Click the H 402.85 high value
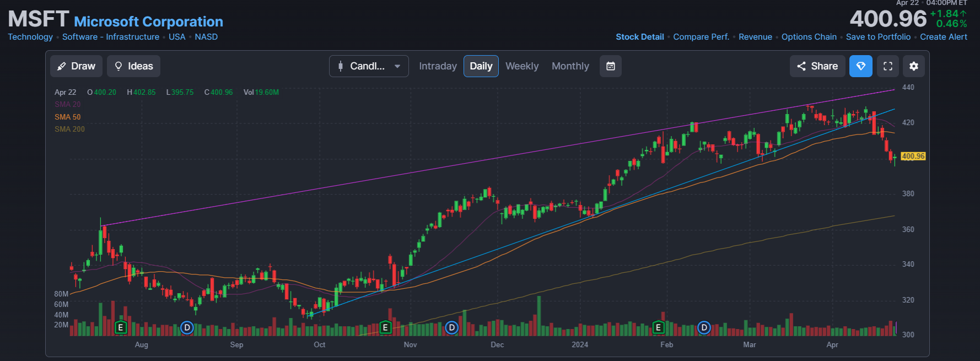This screenshot has height=361, width=980. click(x=141, y=92)
